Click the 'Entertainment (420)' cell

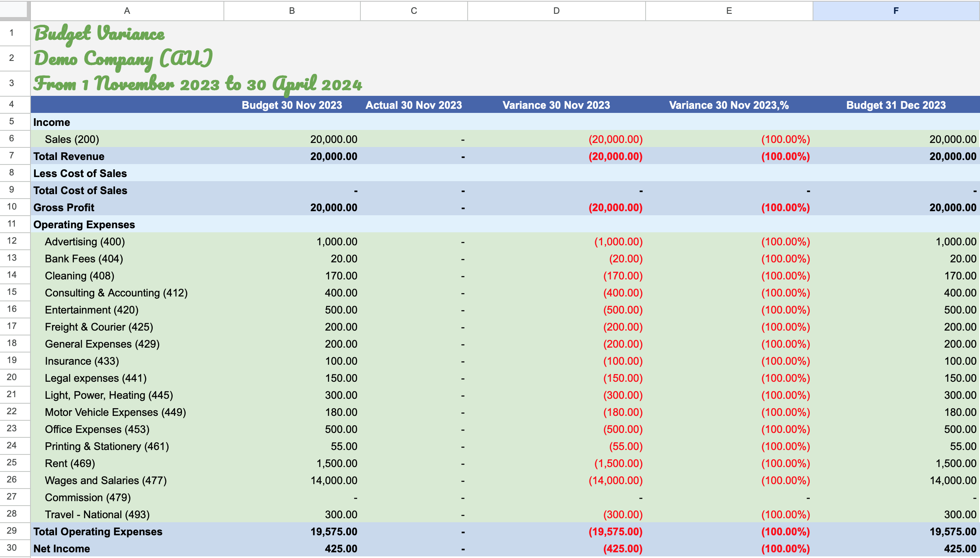[x=127, y=310]
